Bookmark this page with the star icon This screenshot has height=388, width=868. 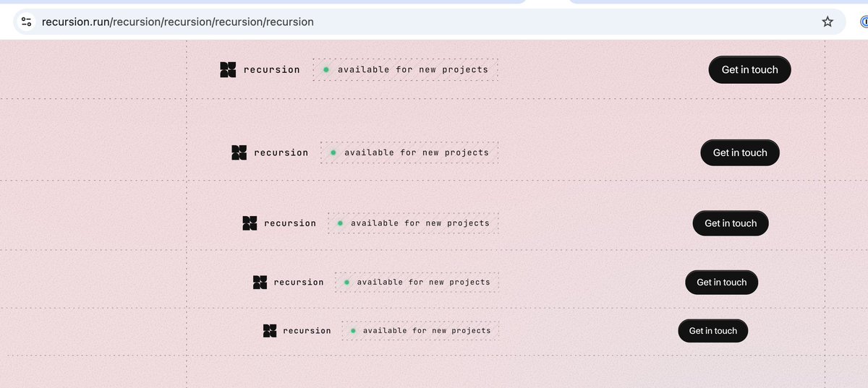(x=827, y=22)
